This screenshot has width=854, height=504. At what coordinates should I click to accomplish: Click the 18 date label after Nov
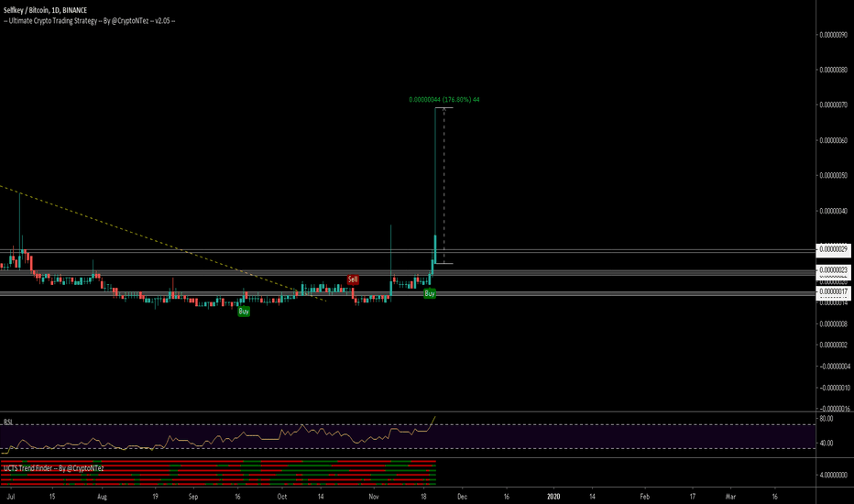pos(423,497)
